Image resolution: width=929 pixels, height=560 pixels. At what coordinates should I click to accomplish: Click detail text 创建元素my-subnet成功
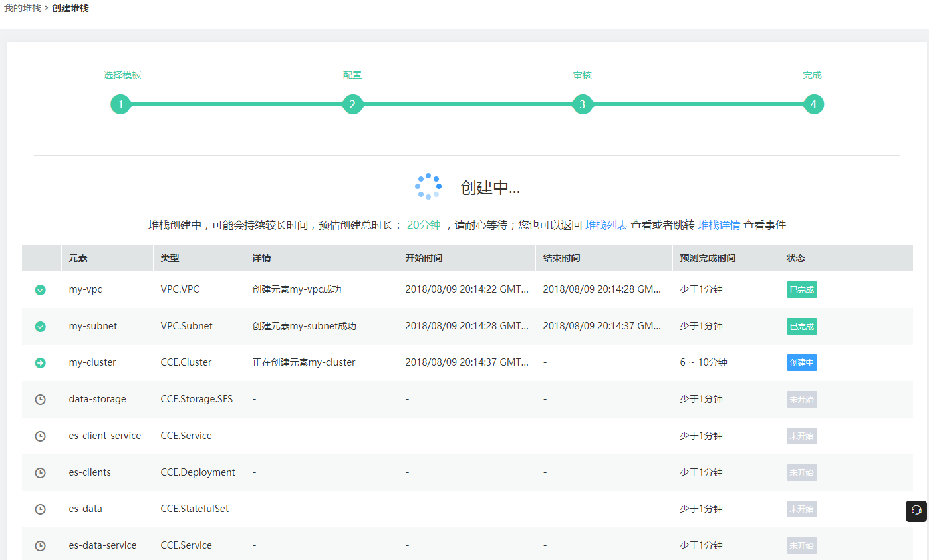(x=304, y=327)
